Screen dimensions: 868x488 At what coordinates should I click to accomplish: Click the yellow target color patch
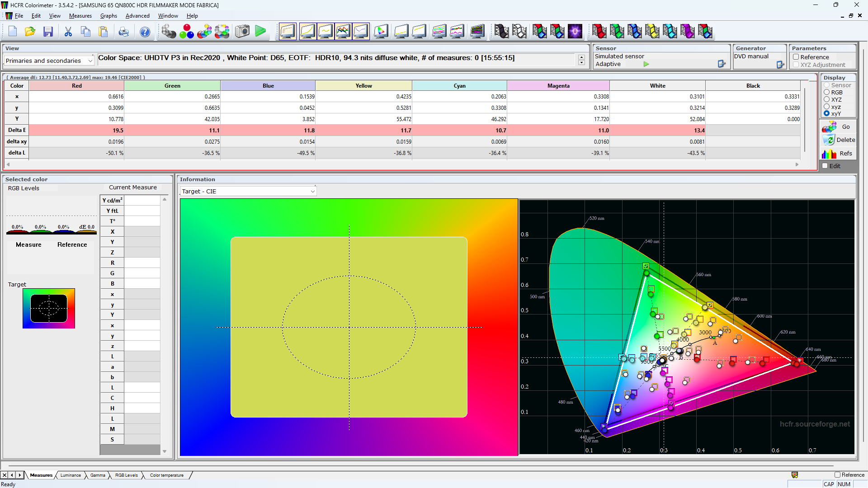tap(349, 327)
